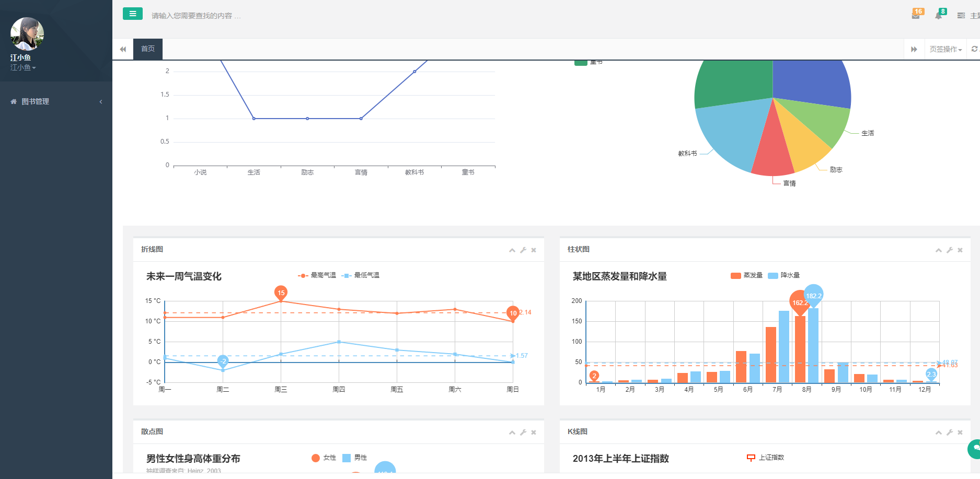Viewport: 980px width, 479px height.
Task: Click the 男性女性身高体重分布 title
Action: pos(193,459)
